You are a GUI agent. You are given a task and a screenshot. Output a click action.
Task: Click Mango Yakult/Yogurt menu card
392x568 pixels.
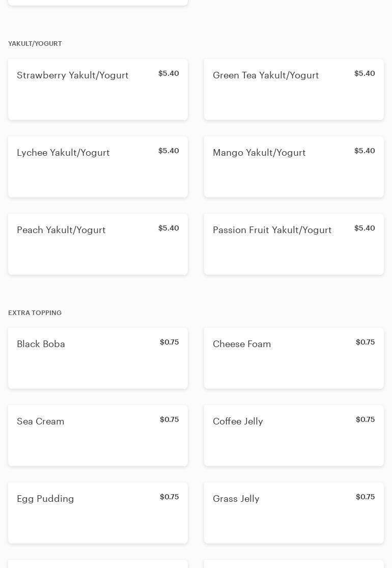(294, 167)
